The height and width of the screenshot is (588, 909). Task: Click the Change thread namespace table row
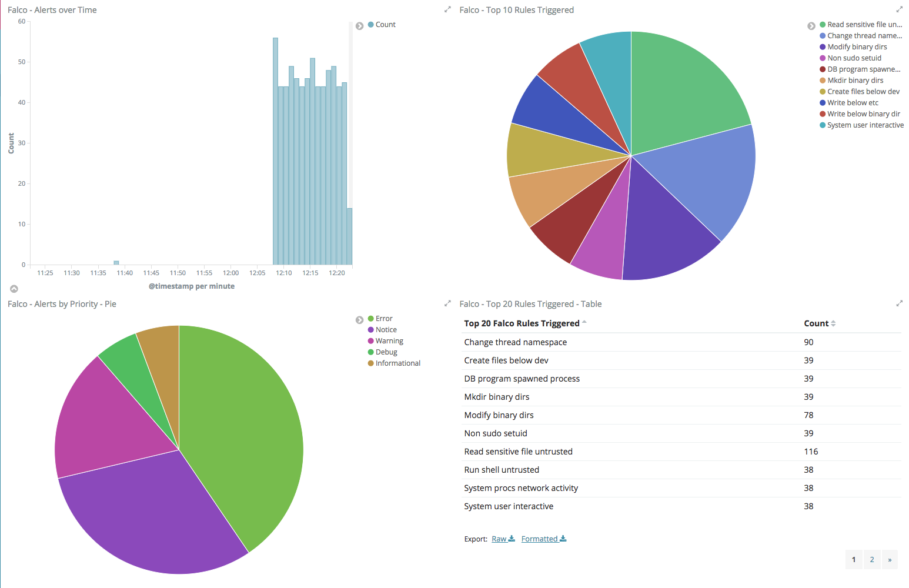pyautogui.click(x=681, y=342)
